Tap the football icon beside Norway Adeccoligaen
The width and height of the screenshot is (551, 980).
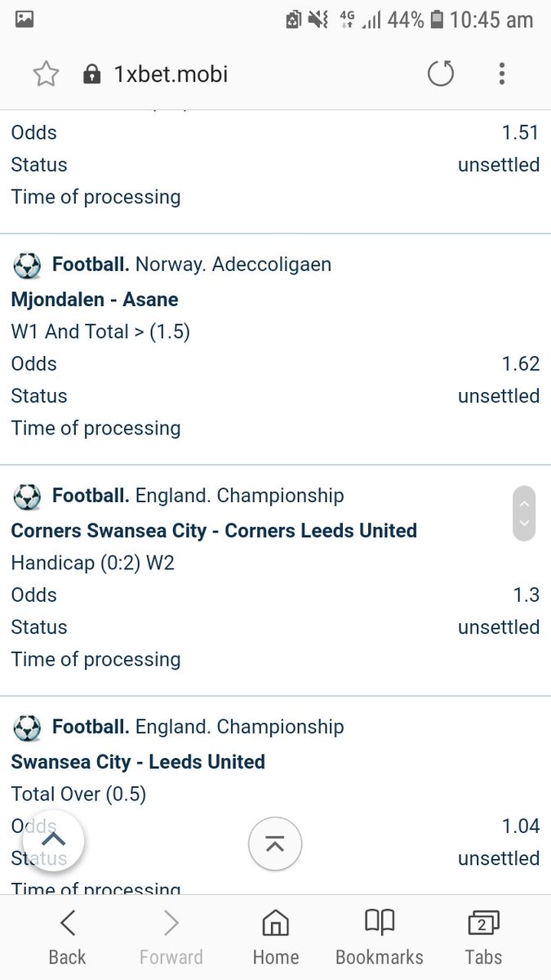(27, 265)
